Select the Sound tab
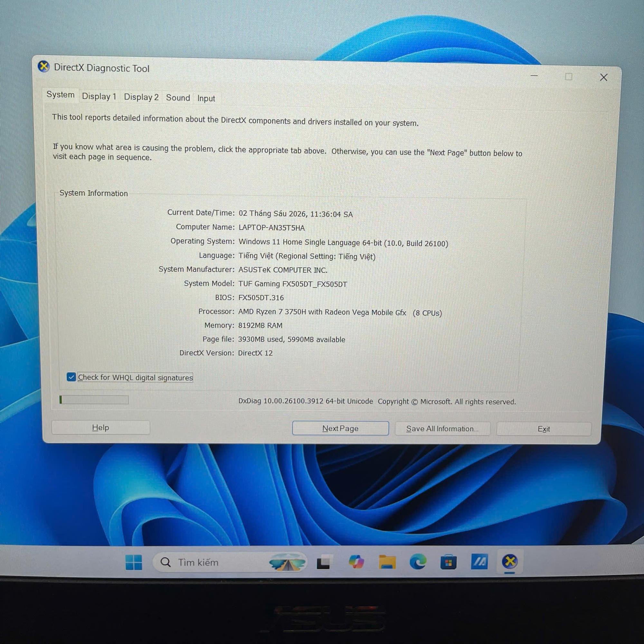 [x=178, y=98]
